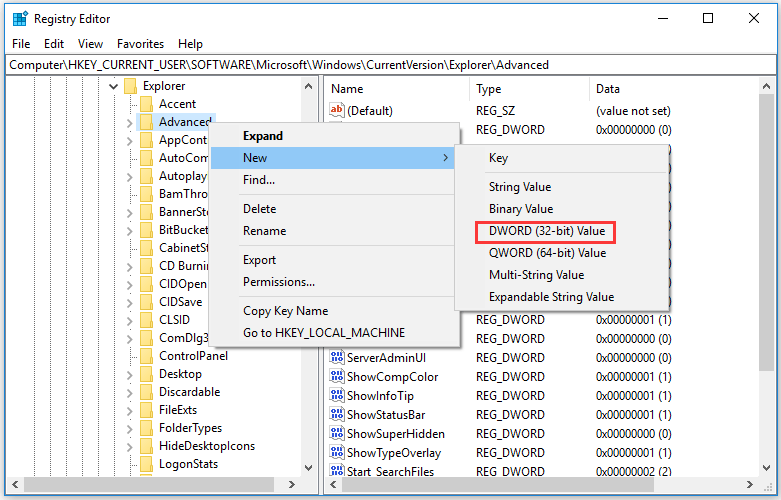
Task: Click the ShowSuperHidden DWORD value icon
Action: tap(337, 433)
